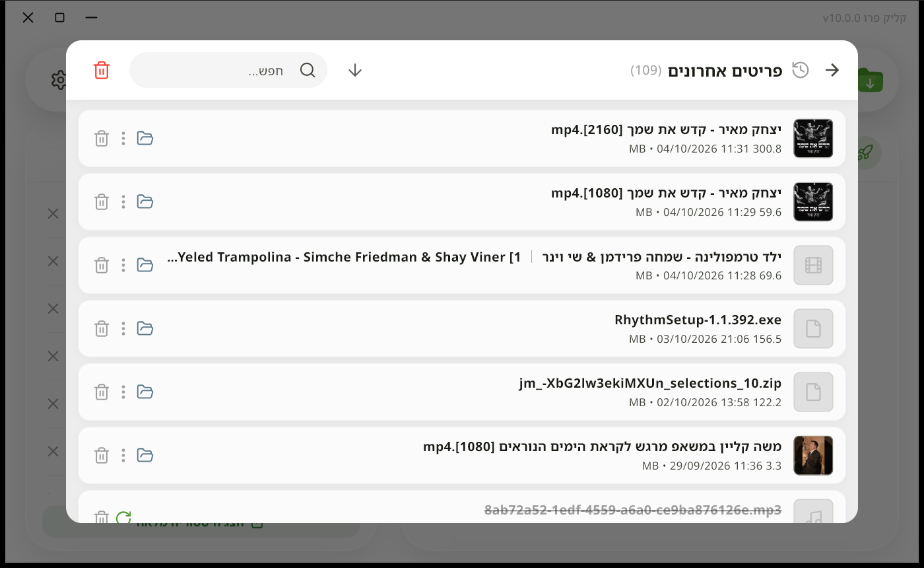Delete the selections_10.zip entry
The width and height of the screenshot is (924, 568).
(101, 392)
